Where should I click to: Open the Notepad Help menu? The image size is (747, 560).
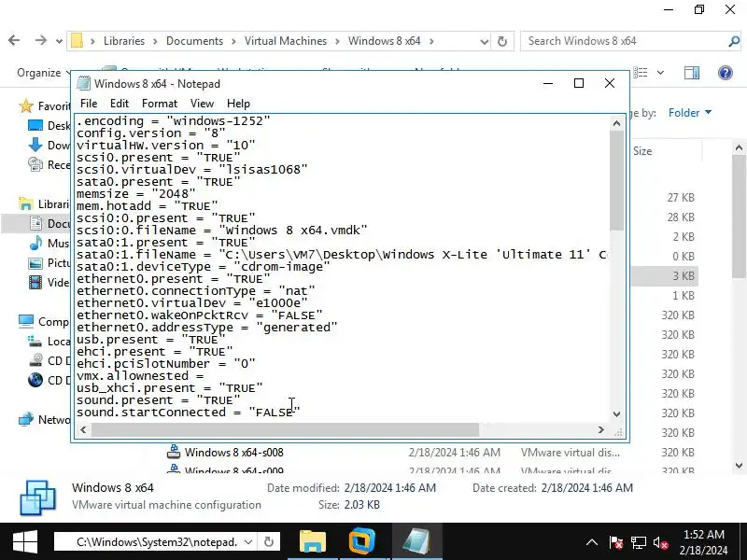pos(238,104)
